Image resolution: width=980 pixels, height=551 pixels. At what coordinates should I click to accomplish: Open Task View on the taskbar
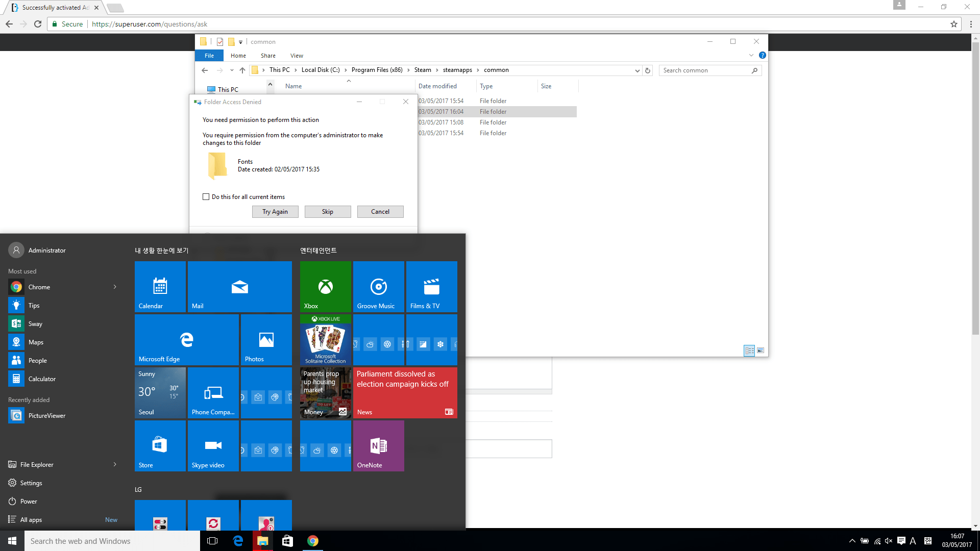coord(212,541)
